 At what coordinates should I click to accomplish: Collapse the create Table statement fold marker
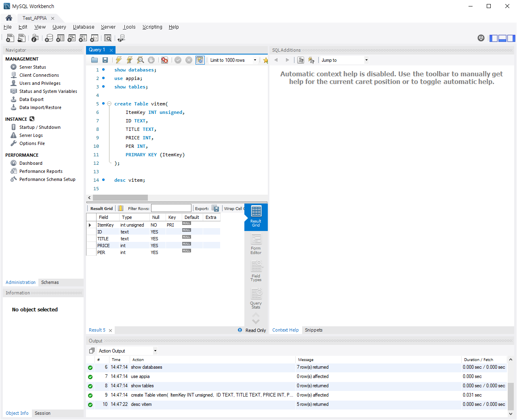tap(109, 104)
